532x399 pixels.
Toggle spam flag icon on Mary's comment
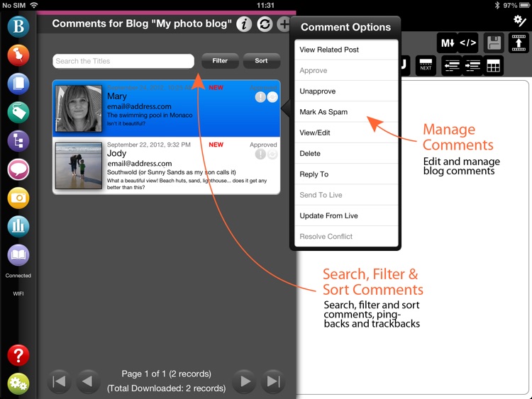(260, 97)
